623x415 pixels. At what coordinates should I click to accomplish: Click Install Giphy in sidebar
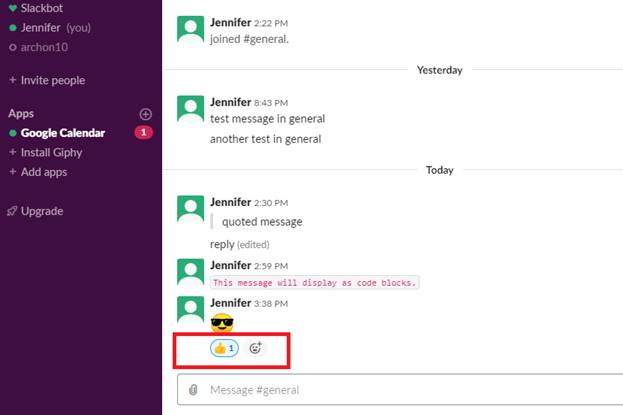click(x=51, y=153)
